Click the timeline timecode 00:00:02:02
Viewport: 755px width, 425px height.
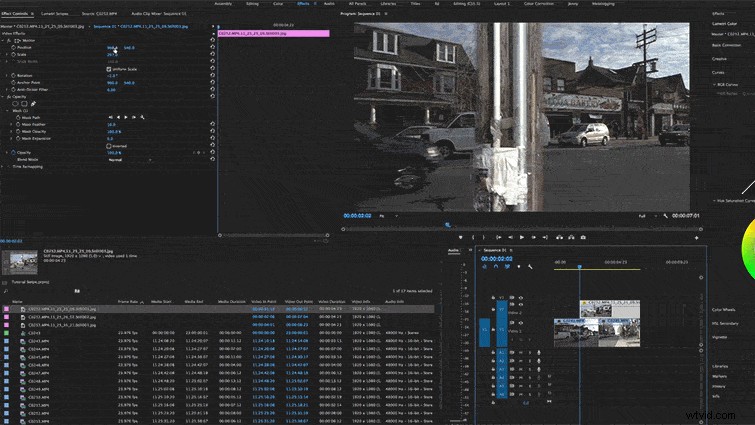pos(496,259)
